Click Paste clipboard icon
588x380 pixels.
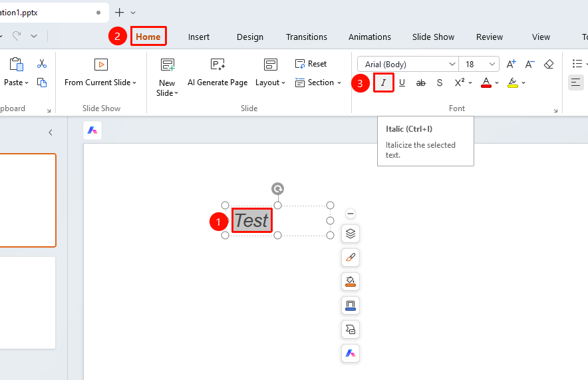(x=16, y=64)
